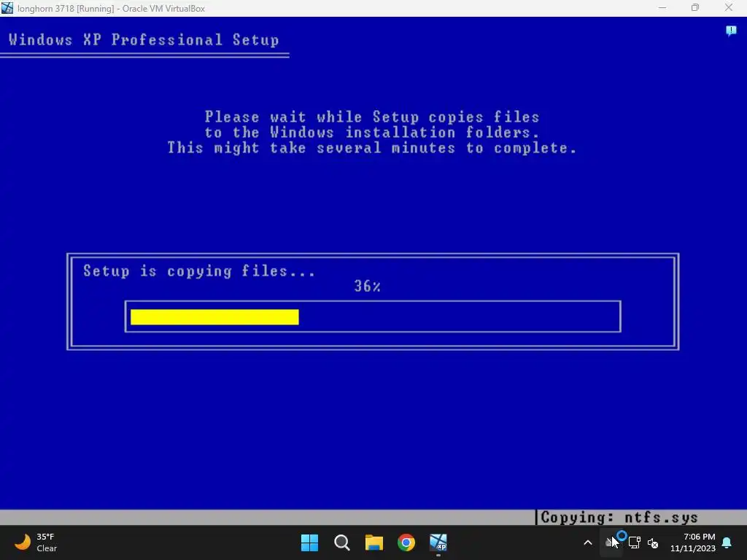747x560 pixels.
Task: Show hidden system tray icons
Action: pyautogui.click(x=588, y=542)
